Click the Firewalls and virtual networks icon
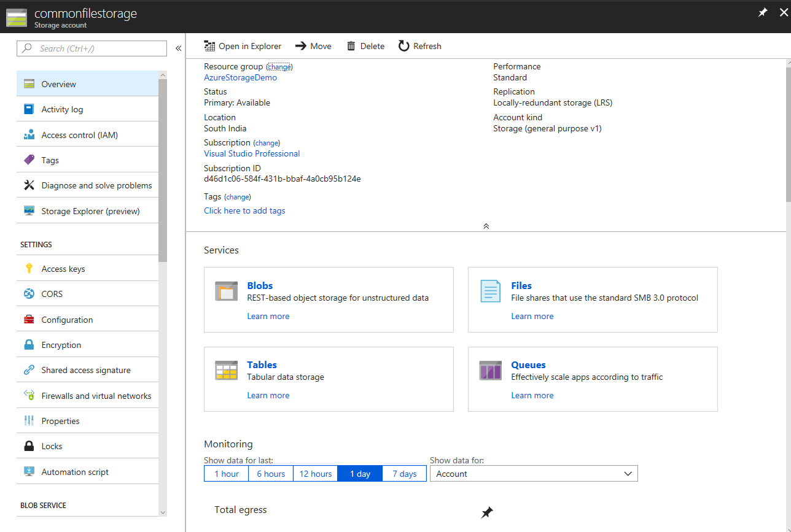 (x=29, y=396)
